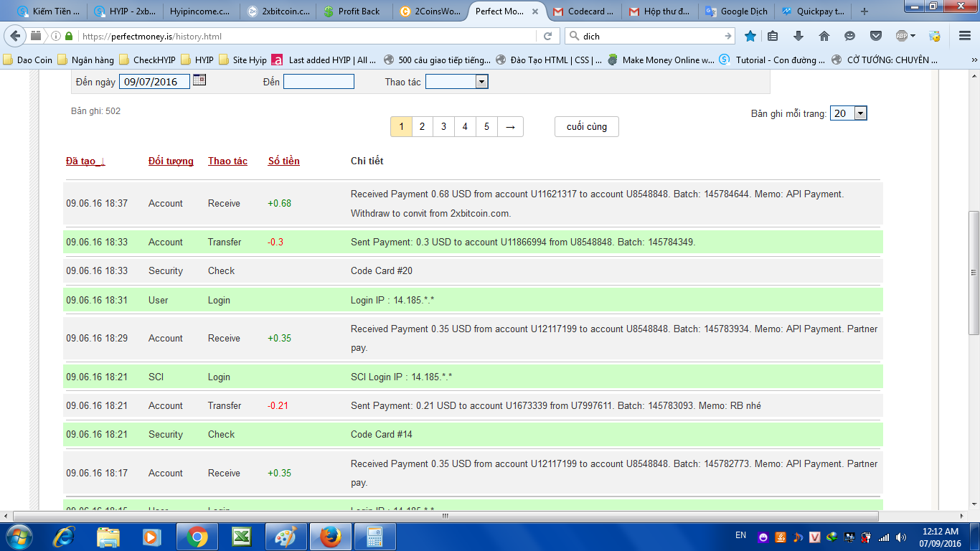
Task: Sort by Thao tác column header
Action: tap(227, 161)
